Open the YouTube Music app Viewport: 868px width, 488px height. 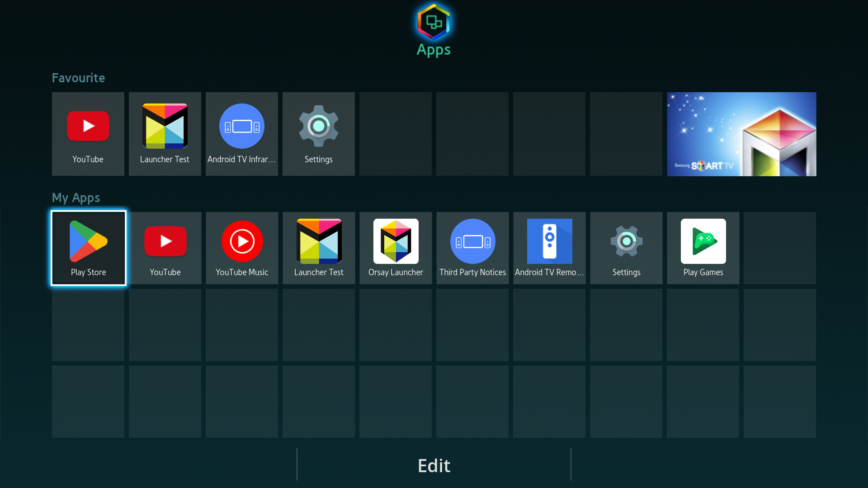pos(242,248)
